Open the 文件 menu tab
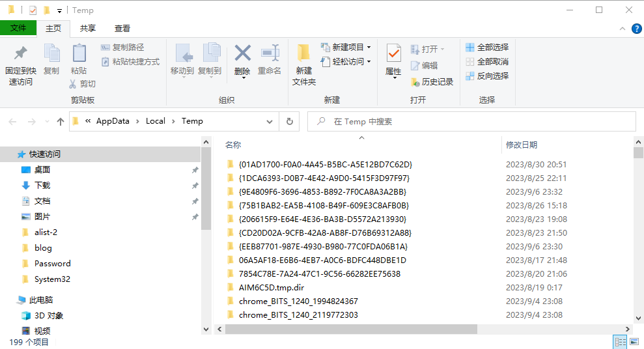The image size is (644, 349). (x=18, y=29)
